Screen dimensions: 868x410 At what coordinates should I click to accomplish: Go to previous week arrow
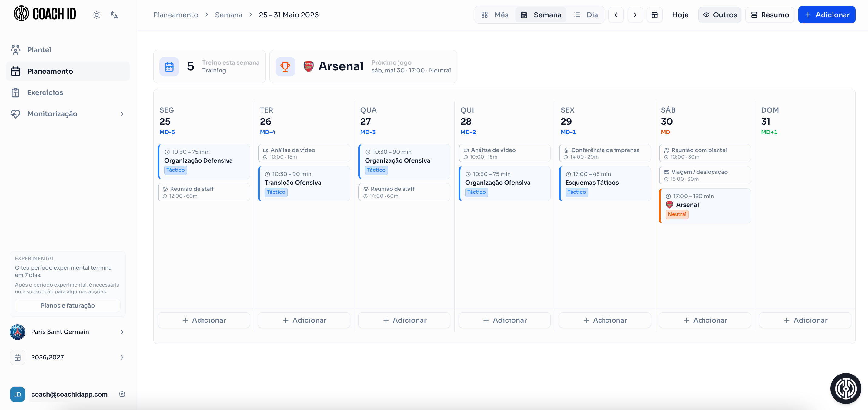point(616,15)
